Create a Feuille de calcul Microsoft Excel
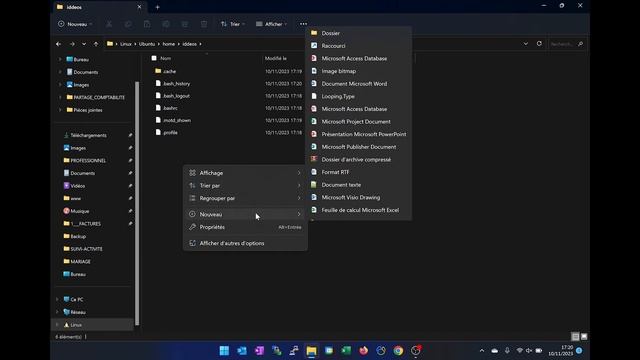The height and width of the screenshot is (360, 640). 358,210
